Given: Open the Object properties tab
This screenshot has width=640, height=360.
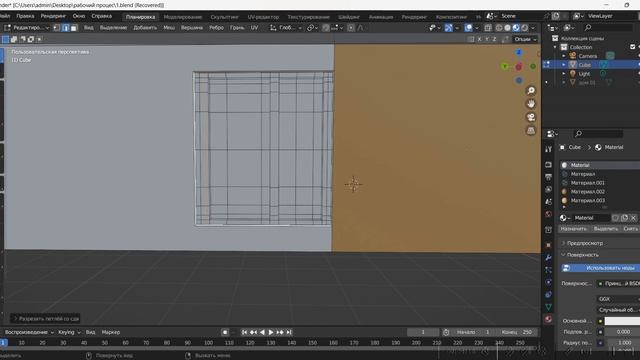Looking at the screenshot, I should coord(548,245).
